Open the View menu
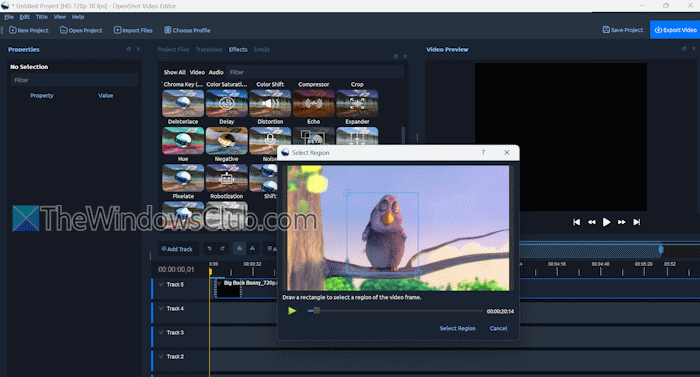 (60, 17)
